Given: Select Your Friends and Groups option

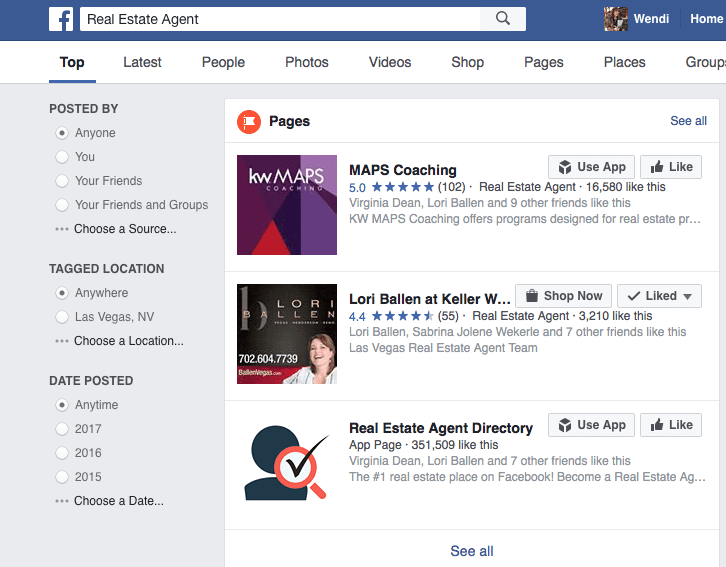Looking at the screenshot, I should tap(62, 205).
